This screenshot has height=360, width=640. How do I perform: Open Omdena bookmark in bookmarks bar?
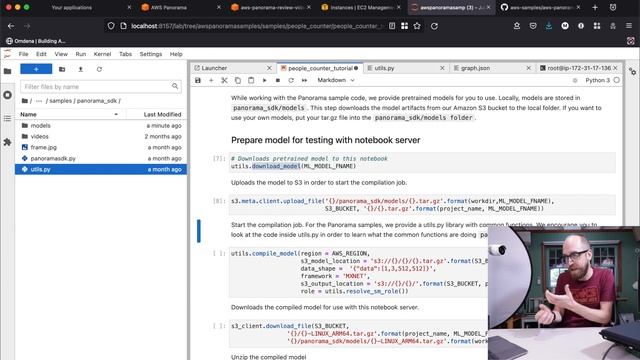click(36, 41)
